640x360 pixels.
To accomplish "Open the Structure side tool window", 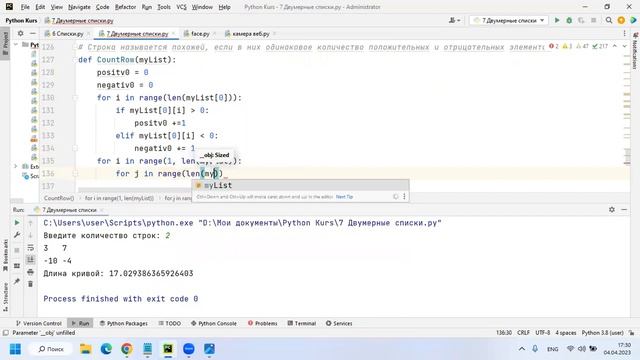I will (5, 297).
